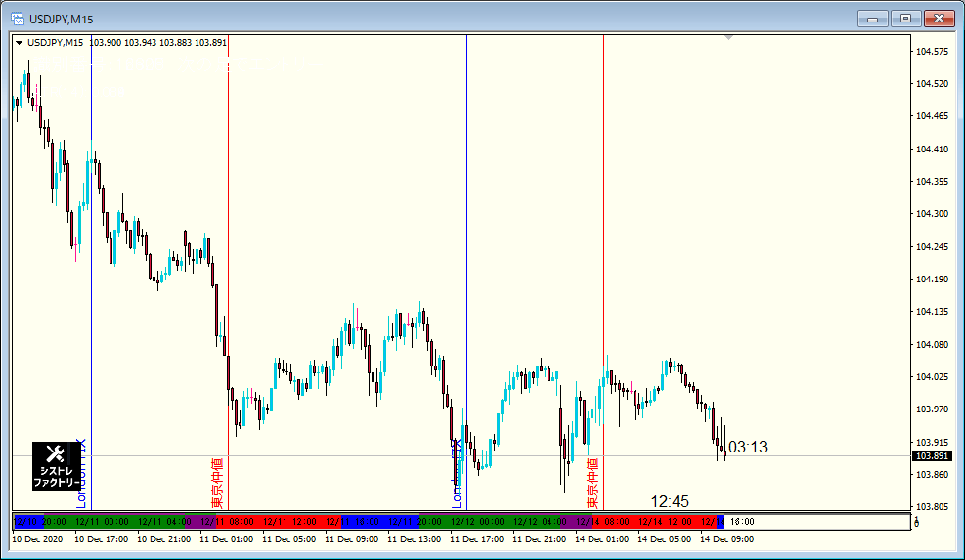Click the green 12/12 00:00 session bar segment
Image resolution: width=965 pixels, height=560 pixels.
(477, 522)
